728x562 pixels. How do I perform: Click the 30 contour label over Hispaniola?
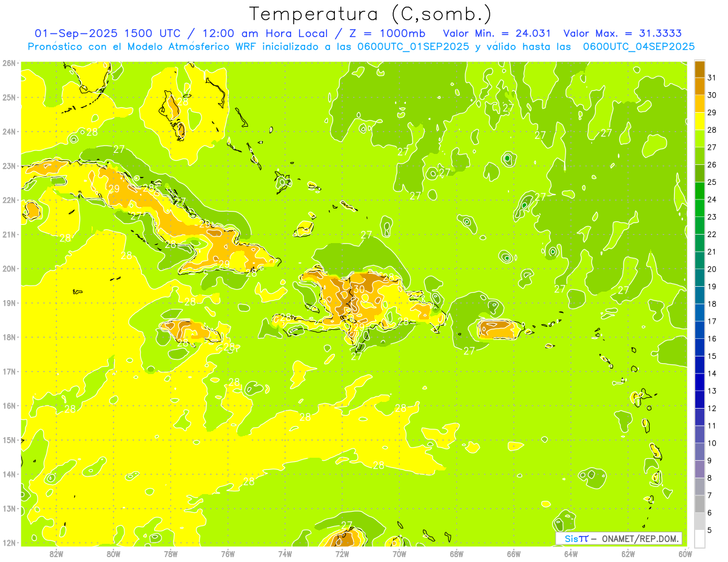click(x=359, y=290)
